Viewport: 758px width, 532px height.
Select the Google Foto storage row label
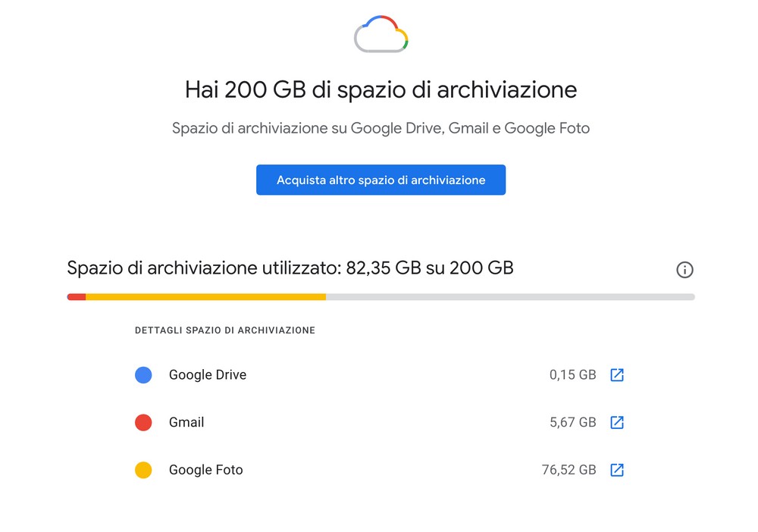click(205, 470)
